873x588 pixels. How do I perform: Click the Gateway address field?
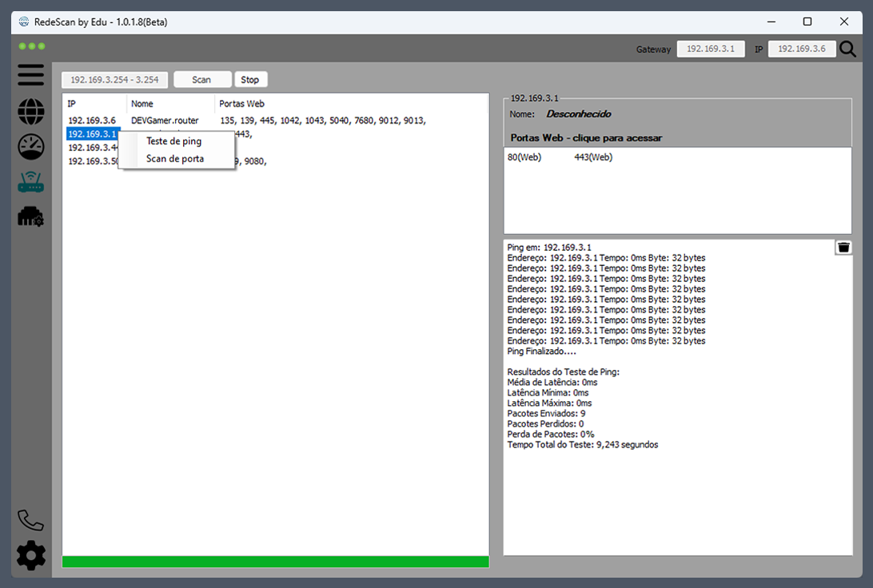[x=711, y=50]
